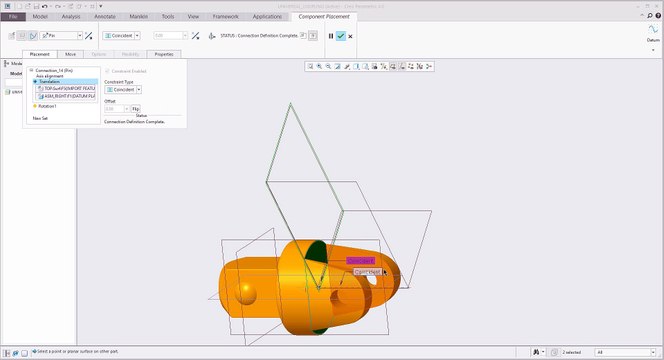Click the view manager icon in graphics toolbar
Viewport: 664px width, 360px height.
point(374,66)
